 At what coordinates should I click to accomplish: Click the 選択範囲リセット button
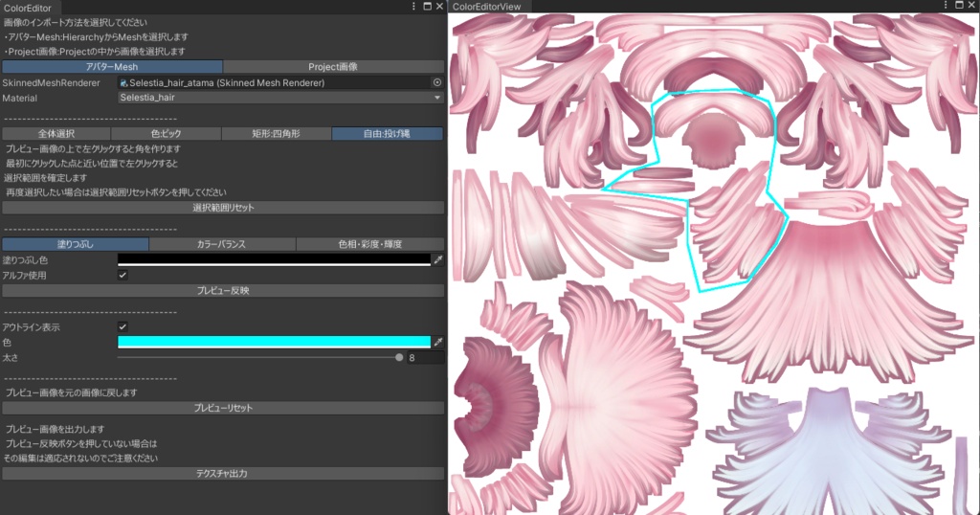[223, 208]
